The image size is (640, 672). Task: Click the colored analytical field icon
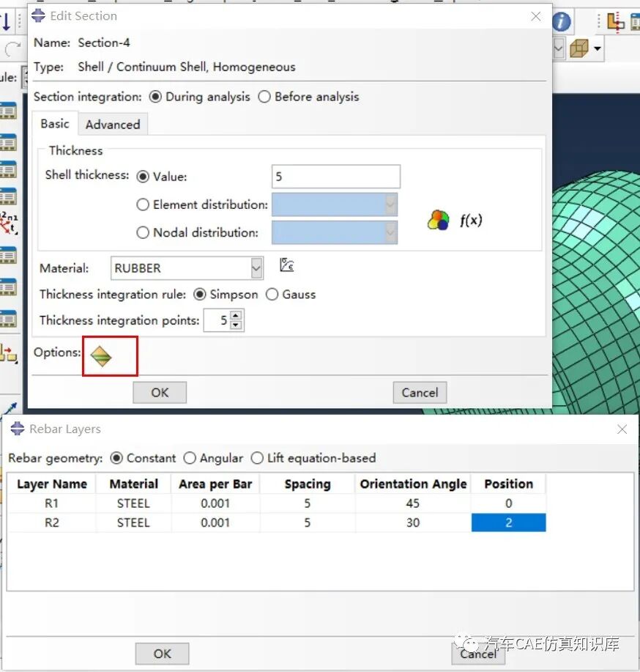click(438, 218)
